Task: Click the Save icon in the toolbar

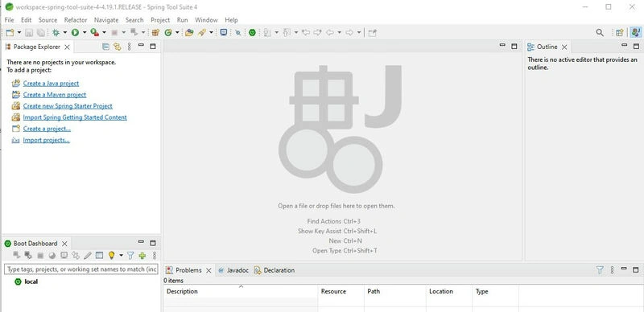Action: pos(29,32)
